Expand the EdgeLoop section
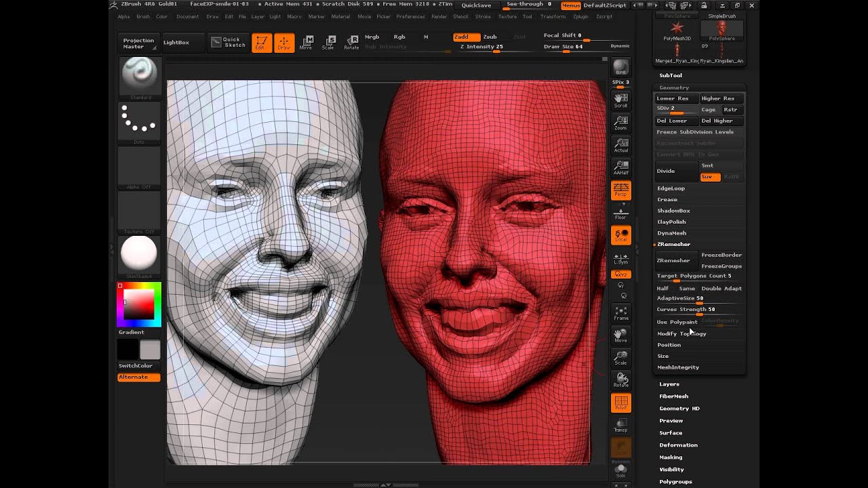Screen dimensions: 868x488 tap(671, 188)
